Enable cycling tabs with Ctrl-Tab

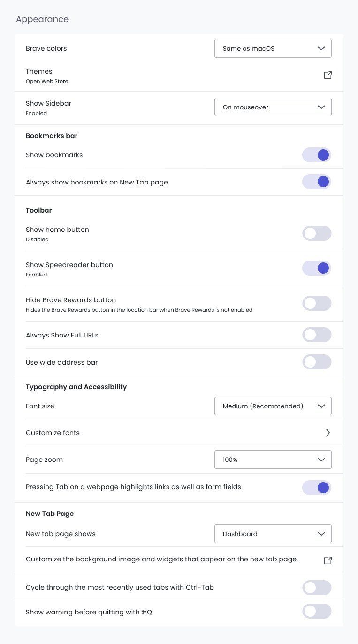click(317, 587)
